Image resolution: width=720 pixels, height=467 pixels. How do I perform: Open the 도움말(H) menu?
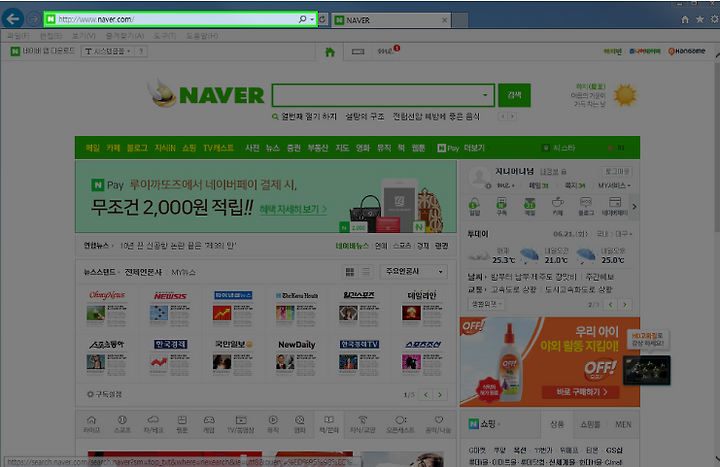tap(202, 36)
